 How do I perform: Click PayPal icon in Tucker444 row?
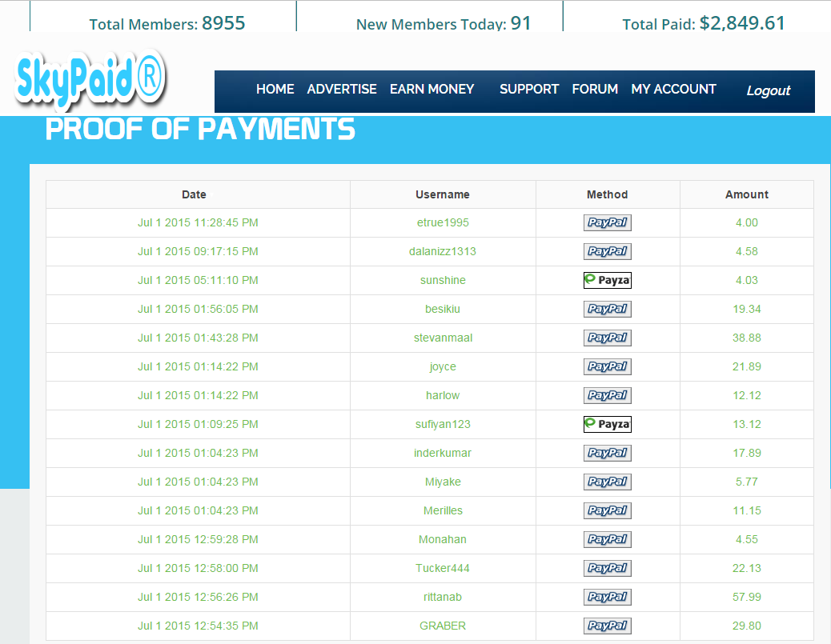point(608,568)
